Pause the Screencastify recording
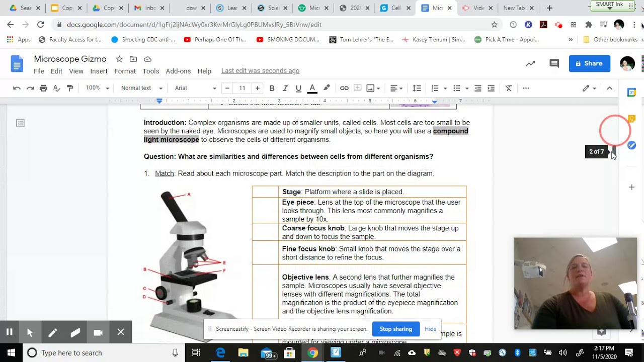 9,332
